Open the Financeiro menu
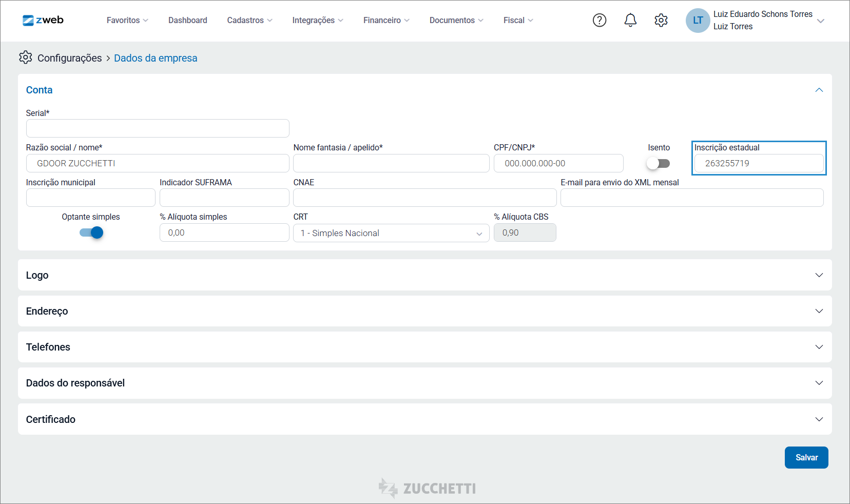 (386, 20)
